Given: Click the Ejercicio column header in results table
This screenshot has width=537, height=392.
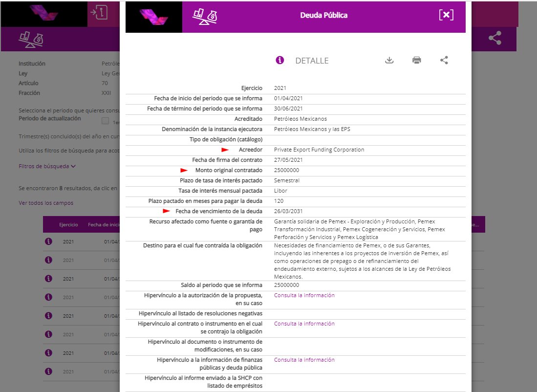Looking at the screenshot, I should (68, 225).
